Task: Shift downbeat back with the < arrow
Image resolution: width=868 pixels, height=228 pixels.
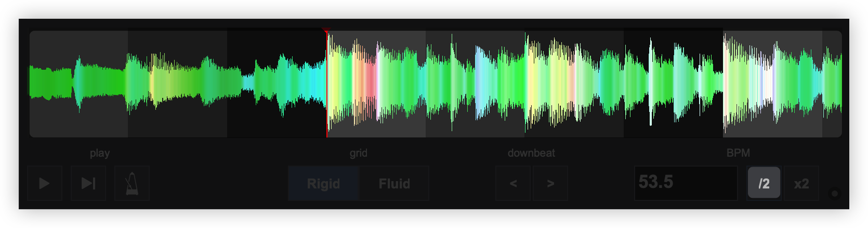Action: tap(513, 183)
